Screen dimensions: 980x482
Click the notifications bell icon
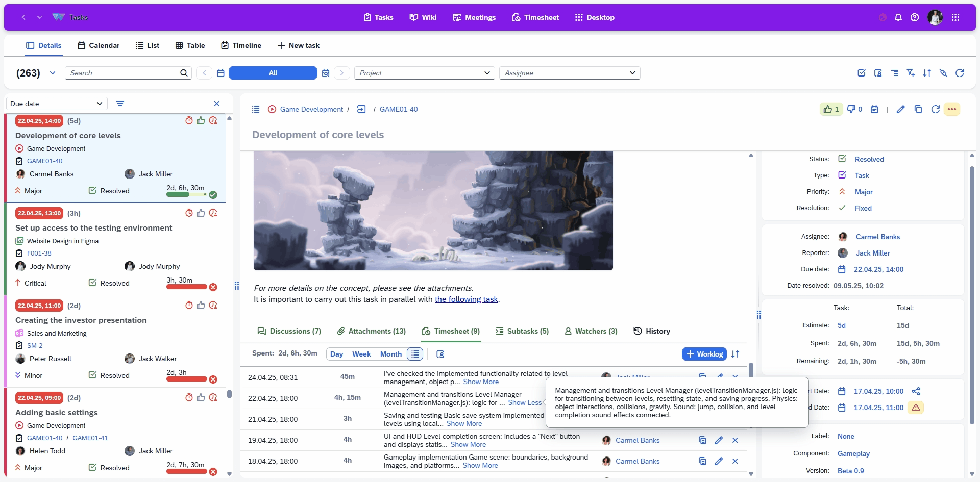coord(898,17)
